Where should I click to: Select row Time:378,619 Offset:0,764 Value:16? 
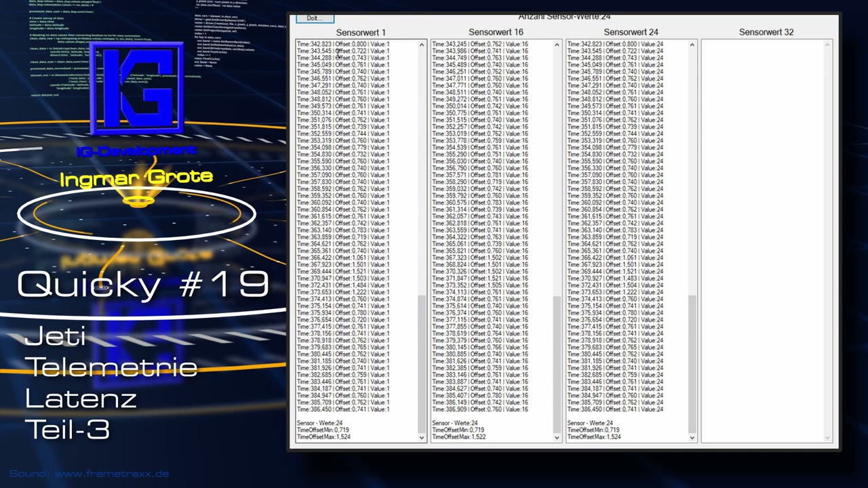click(x=480, y=333)
